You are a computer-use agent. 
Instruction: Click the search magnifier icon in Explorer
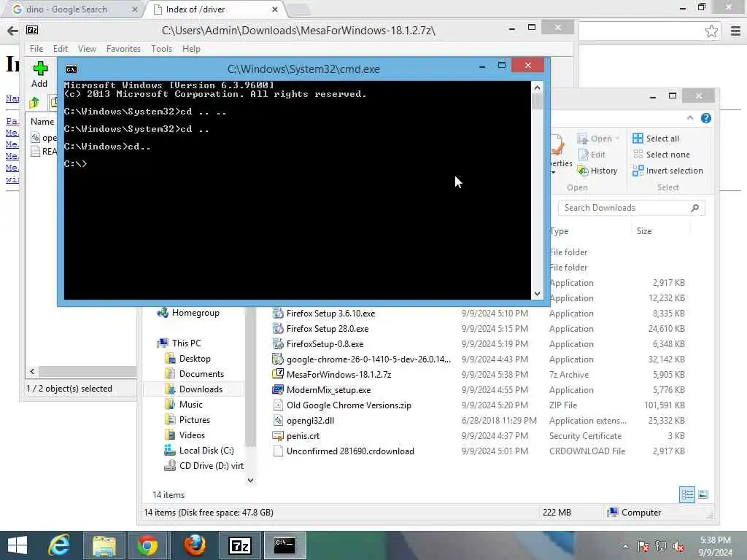tap(695, 208)
